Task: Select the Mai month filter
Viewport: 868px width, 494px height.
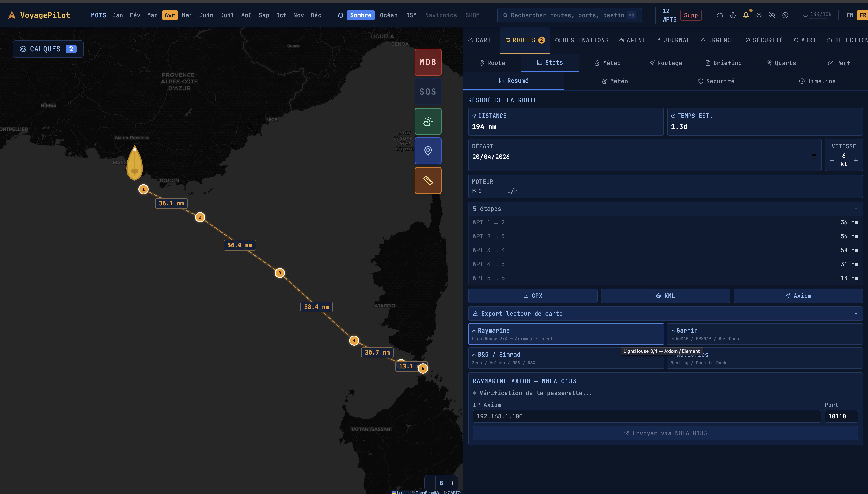Action: (x=187, y=15)
